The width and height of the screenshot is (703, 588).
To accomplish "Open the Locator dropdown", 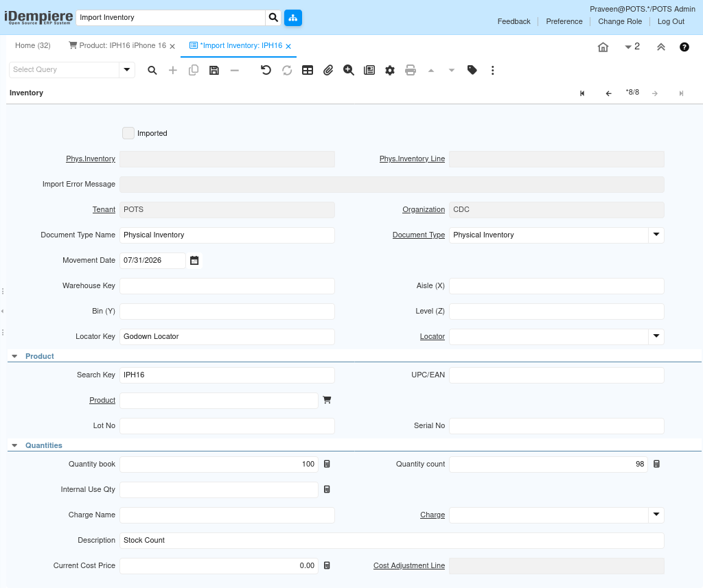I will pyautogui.click(x=656, y=336).
